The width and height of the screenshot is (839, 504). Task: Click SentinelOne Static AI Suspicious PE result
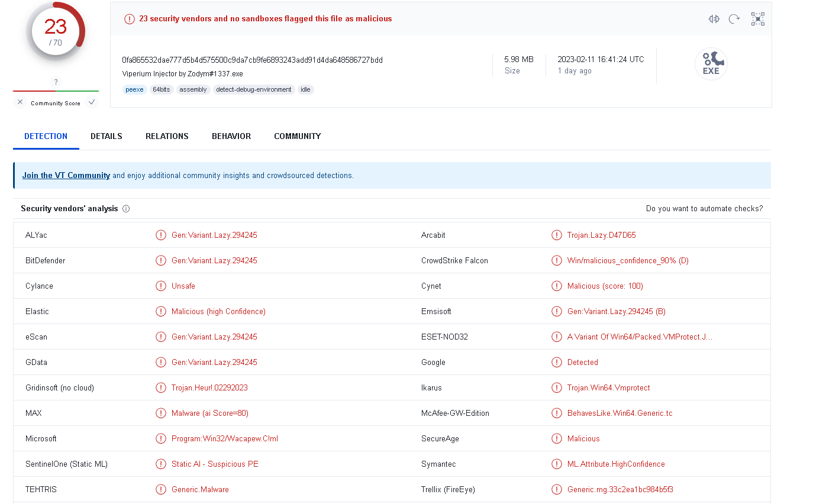215,464
